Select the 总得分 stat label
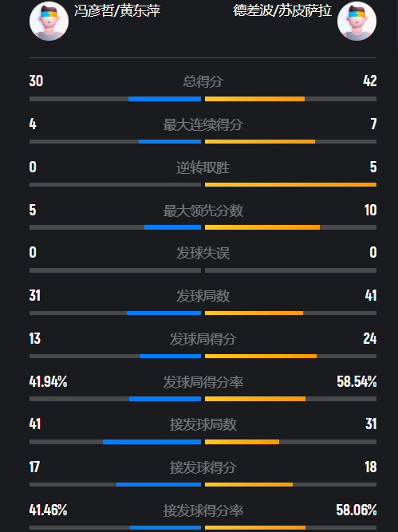 (203, 81)
